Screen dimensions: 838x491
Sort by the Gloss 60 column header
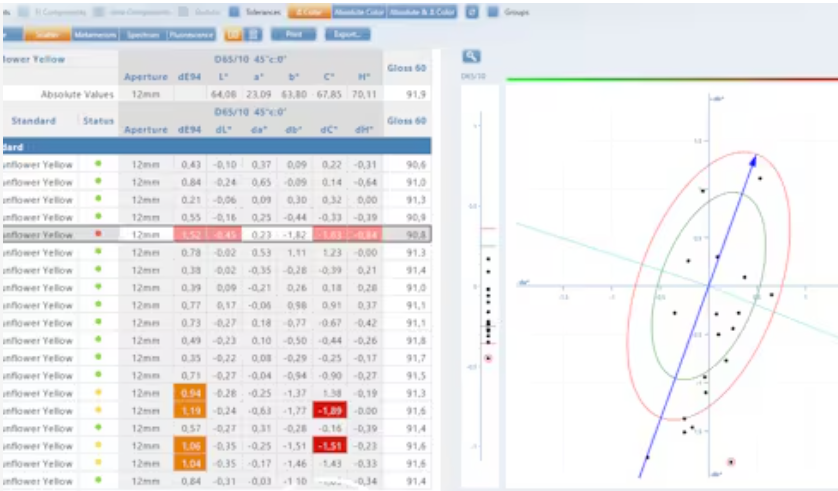406,121
